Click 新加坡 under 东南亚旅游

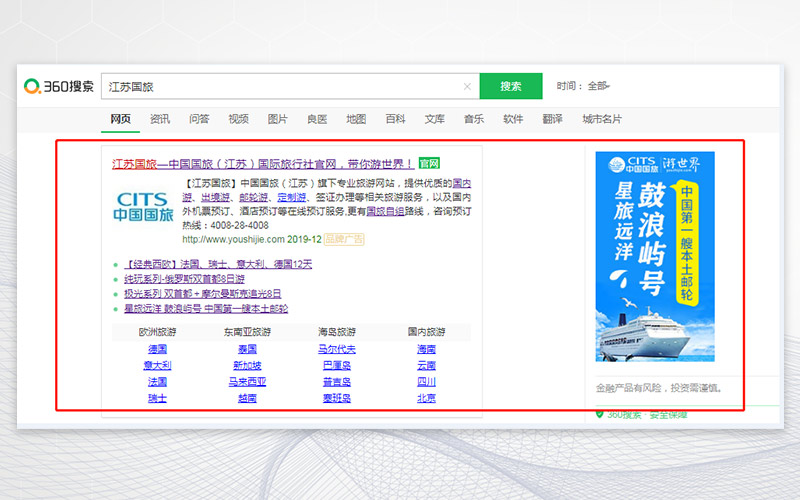[247, 365]
